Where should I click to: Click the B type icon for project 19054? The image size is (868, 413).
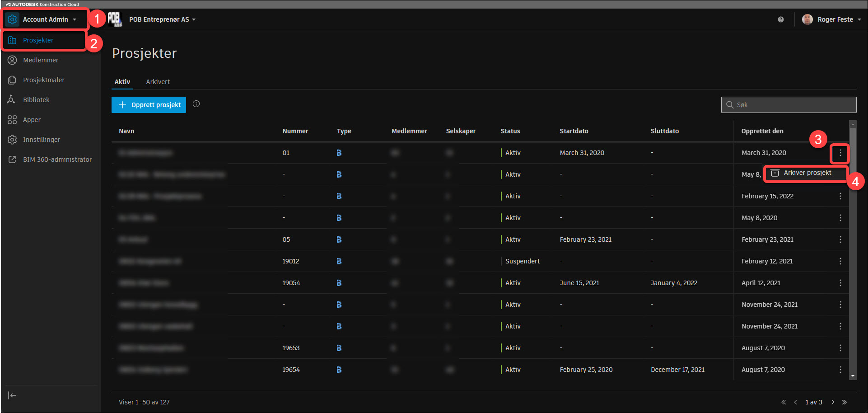point(339,283)
